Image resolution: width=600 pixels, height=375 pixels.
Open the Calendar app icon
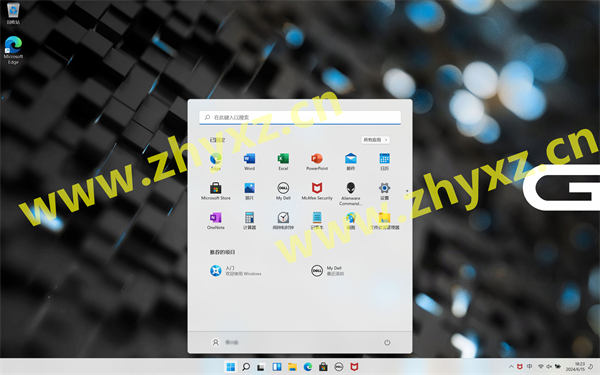[x=384, y=161]
